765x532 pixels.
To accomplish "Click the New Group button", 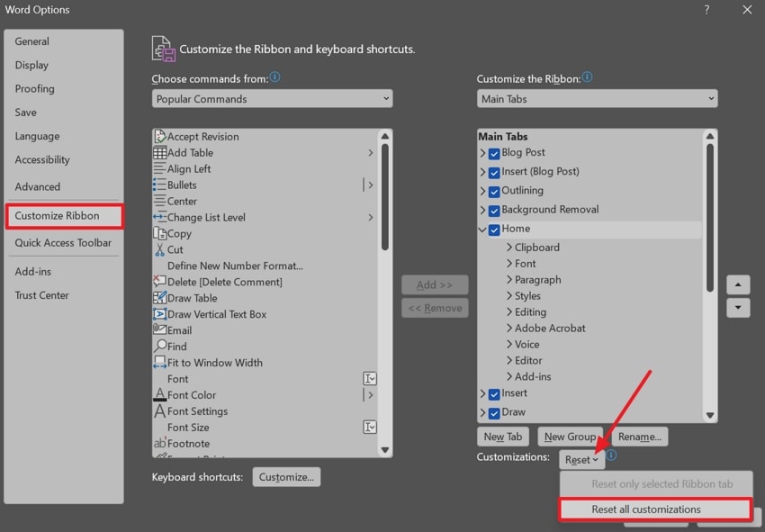I will [x=570, y=437].
